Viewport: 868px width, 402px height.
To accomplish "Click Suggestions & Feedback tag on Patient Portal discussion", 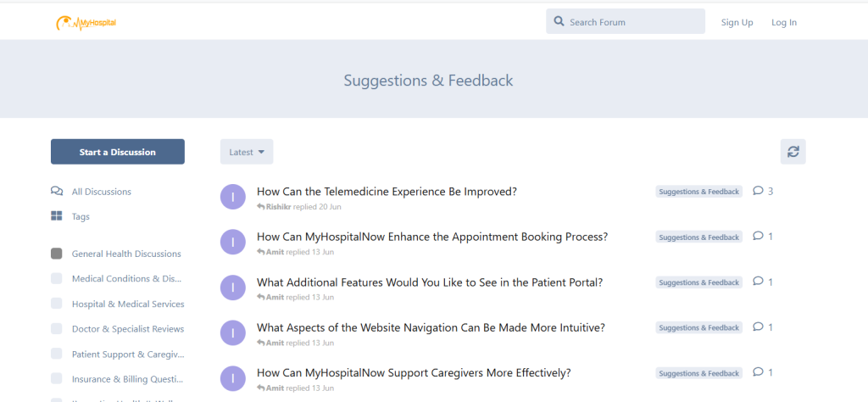I will (x=698, y=282).
